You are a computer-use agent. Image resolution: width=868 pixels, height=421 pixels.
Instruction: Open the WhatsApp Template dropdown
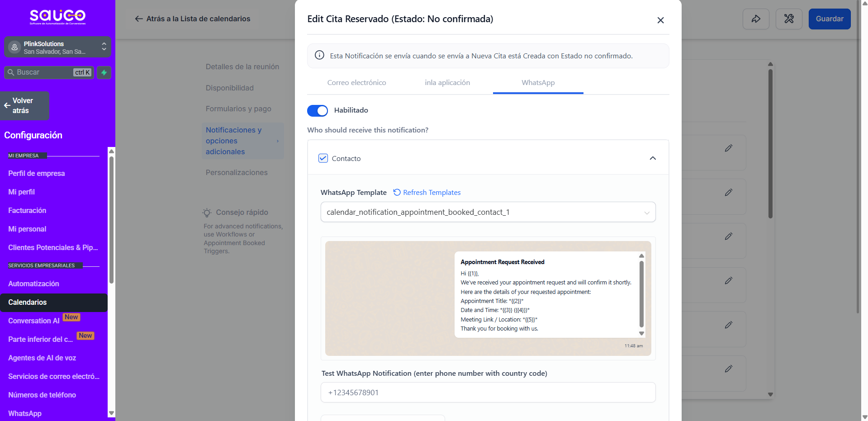pos(488,212)
